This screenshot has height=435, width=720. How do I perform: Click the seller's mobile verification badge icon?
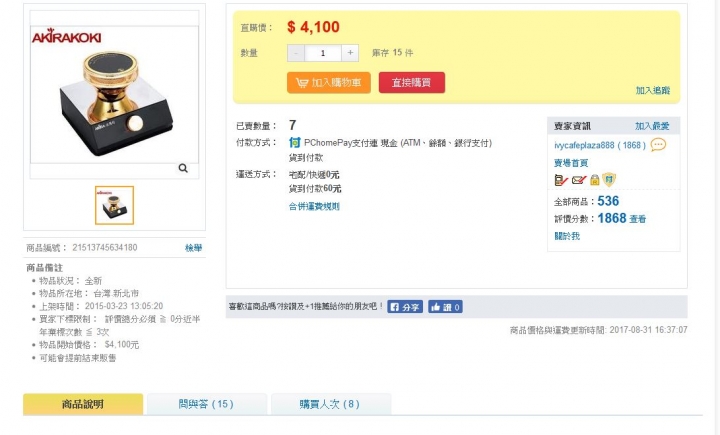click(561, 180)
